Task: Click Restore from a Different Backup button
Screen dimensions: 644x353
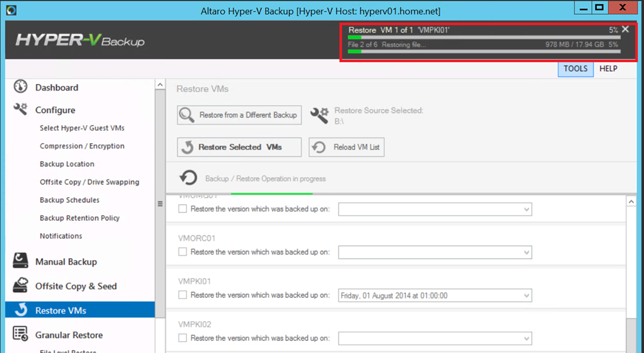Action: [239, 115]
